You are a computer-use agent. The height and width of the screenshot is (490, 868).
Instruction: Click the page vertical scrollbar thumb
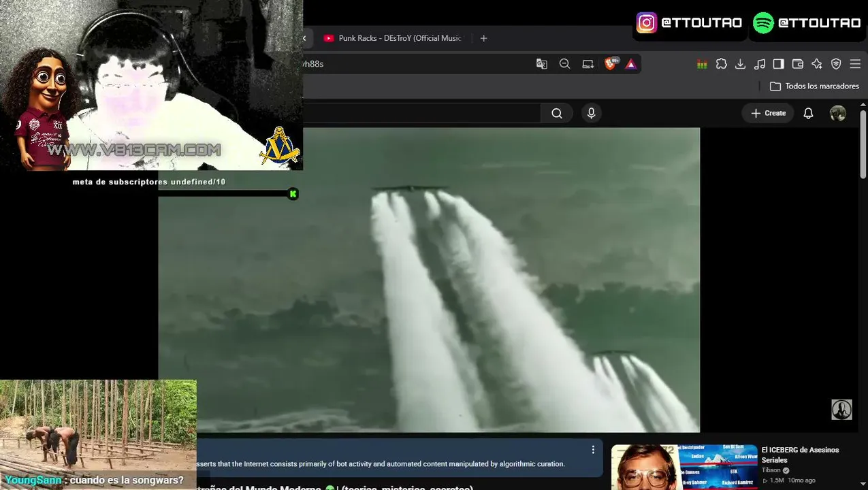pos(863,144)
